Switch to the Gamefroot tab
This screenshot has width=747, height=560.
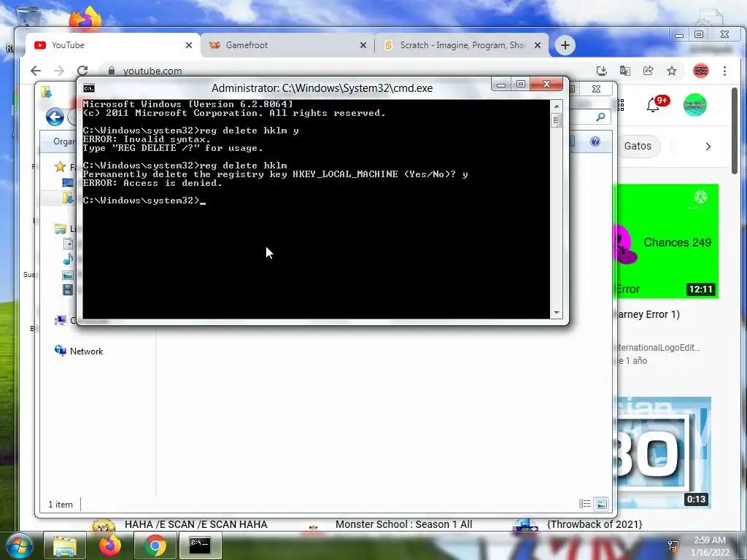tap(287, 45)
